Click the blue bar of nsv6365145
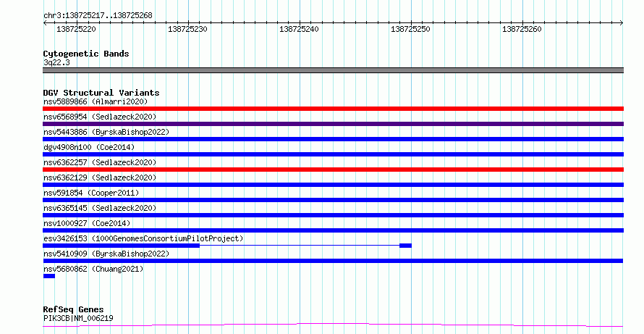This screenshot has height=334, width=644. (333, 215)
